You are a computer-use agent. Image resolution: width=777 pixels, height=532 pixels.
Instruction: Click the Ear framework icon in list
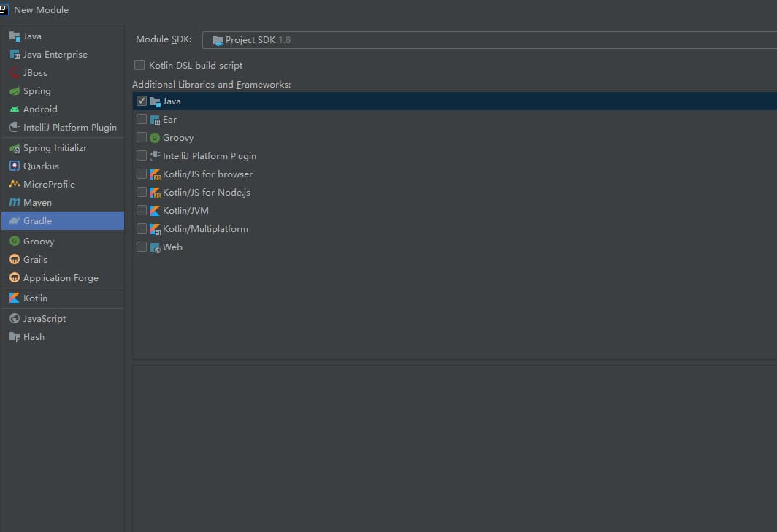(x=155, y=120)
